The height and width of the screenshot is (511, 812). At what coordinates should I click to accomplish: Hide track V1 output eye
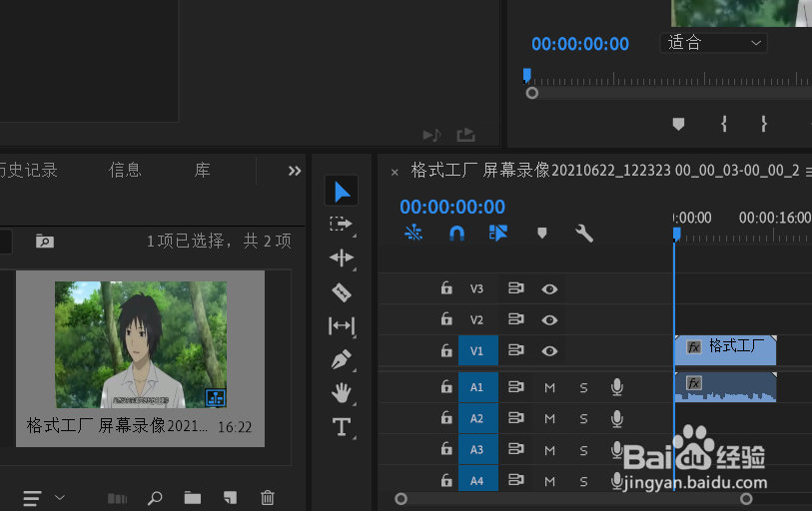click(549, 351)
